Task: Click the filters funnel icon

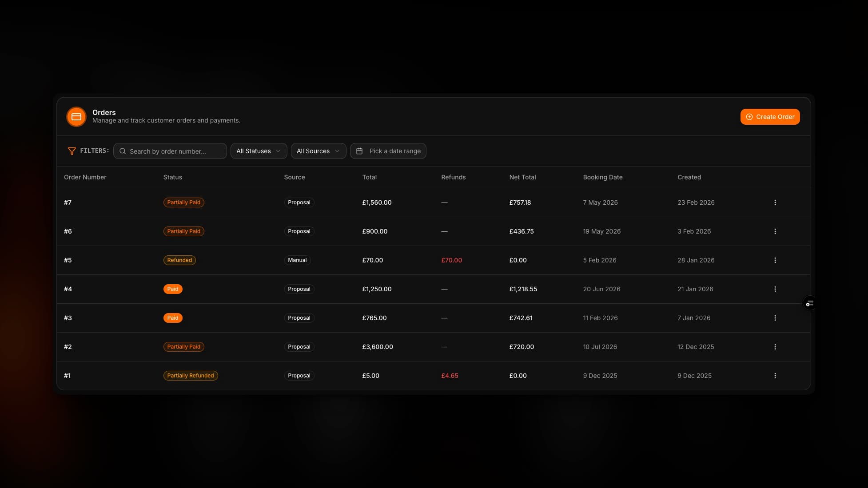Action: pyautogui.click(x=72, y=151)
